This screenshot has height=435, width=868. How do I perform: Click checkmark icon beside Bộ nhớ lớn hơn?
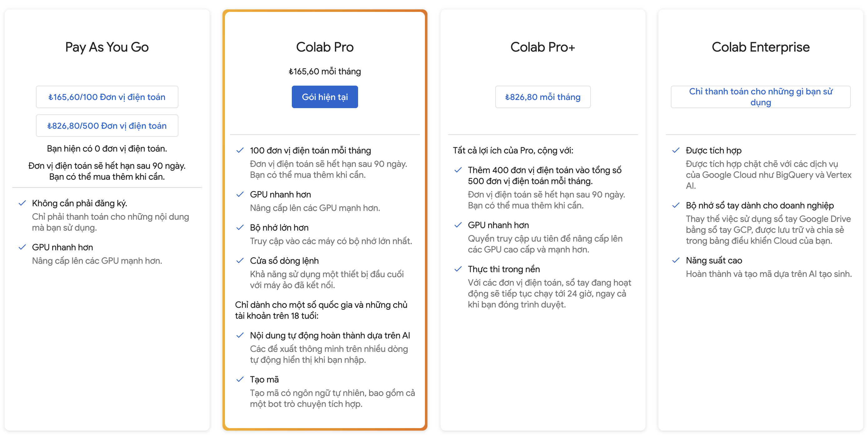[x=240, y=227]
